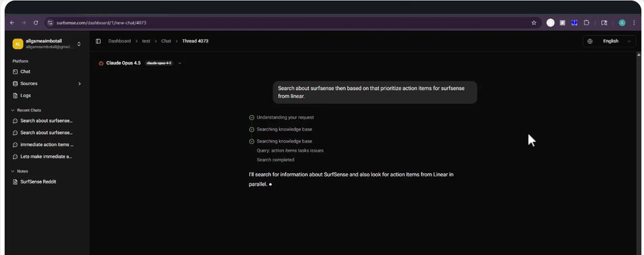Click the white circular extension icon
644x255 pixels.
coord(551,23)
